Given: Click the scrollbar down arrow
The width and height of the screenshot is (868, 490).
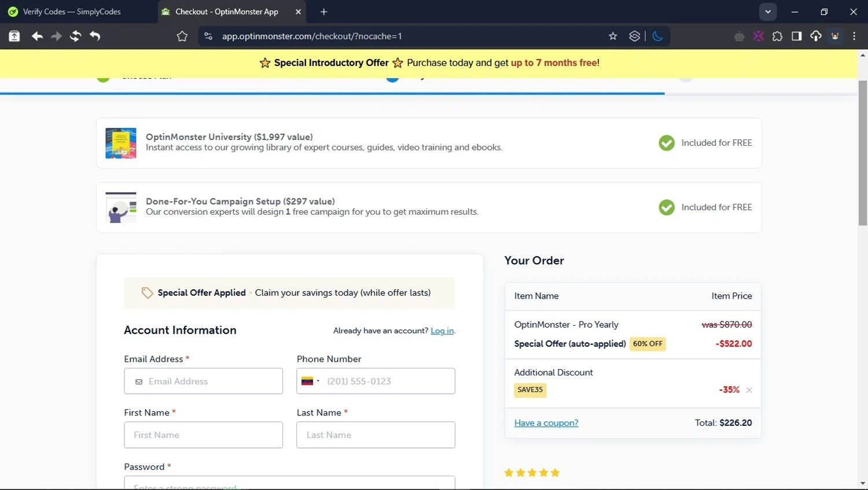Looking at the screenshot, I should click(x=863, y=483).
